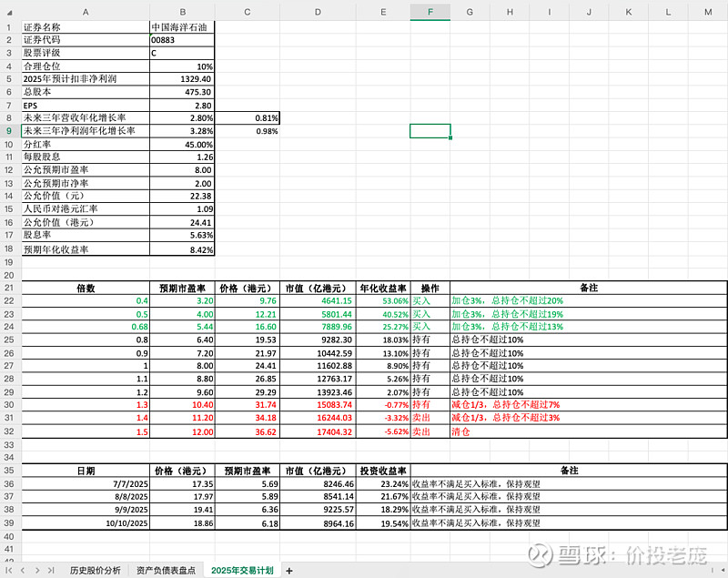
Task: Click exchange rate value 1.09
Action: (183, 209)
